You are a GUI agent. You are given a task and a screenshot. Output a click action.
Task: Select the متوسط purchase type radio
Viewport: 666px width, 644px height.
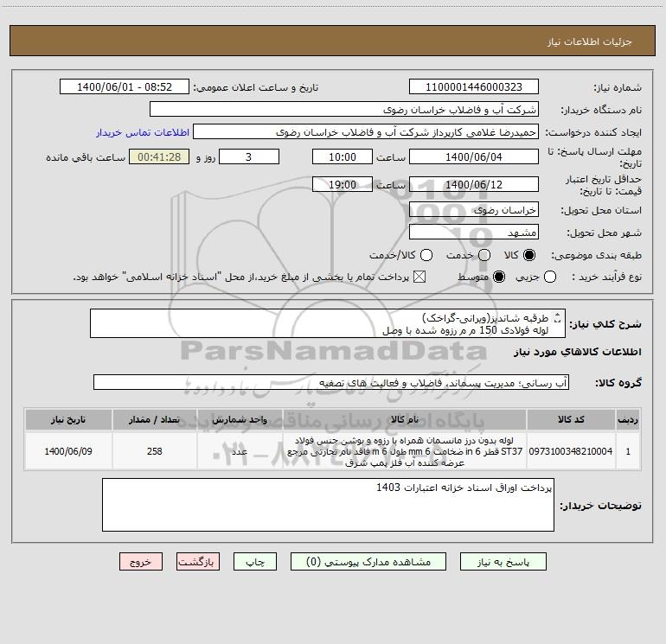(x=499, y=277)
